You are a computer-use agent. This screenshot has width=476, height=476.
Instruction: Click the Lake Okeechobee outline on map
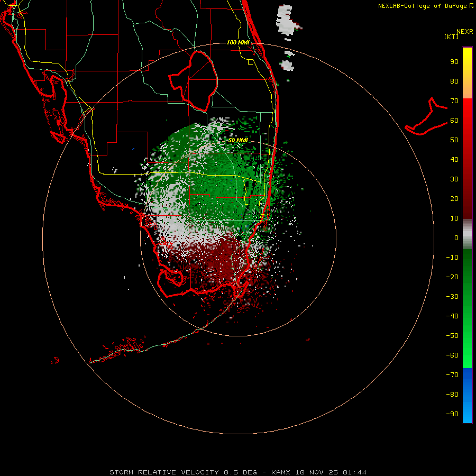tap(194, 81)
